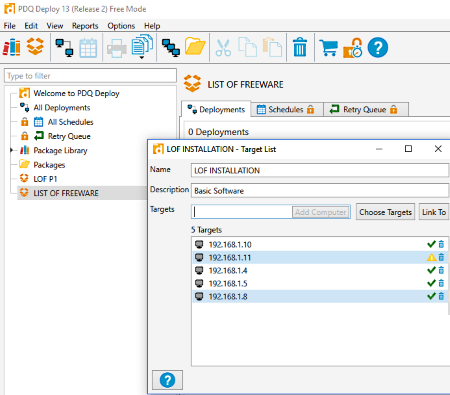Image resolution: width=450 pixels, height=395 pixels.
Task: Click the Type to filter search field
Action: pyautogui.click(x=90, y=76)
